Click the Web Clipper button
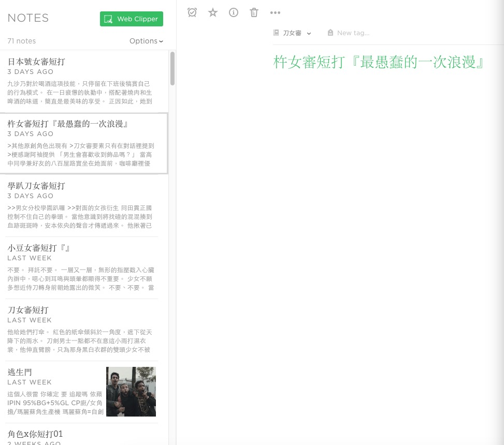Screen dimensions: 504x445 [132, 19]
